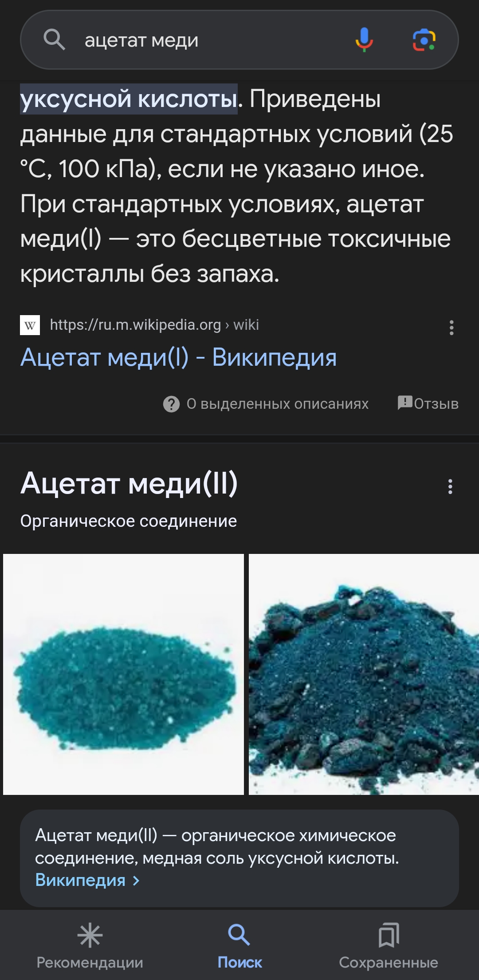The width and height of the screenshot is (479, 980).
Task: Tap the magnifier icon in search bar
Action: (x=54, y=40)
